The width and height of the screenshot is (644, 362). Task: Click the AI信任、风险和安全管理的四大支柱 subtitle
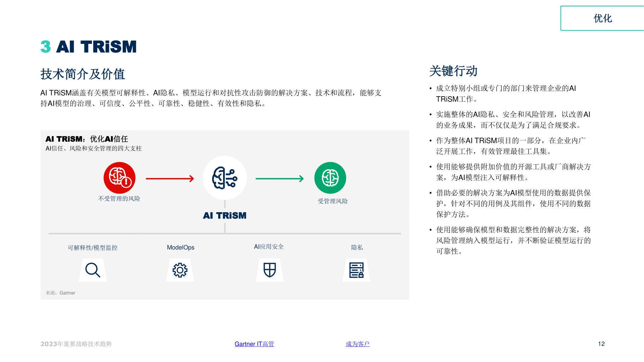click(x=94, y=148)
